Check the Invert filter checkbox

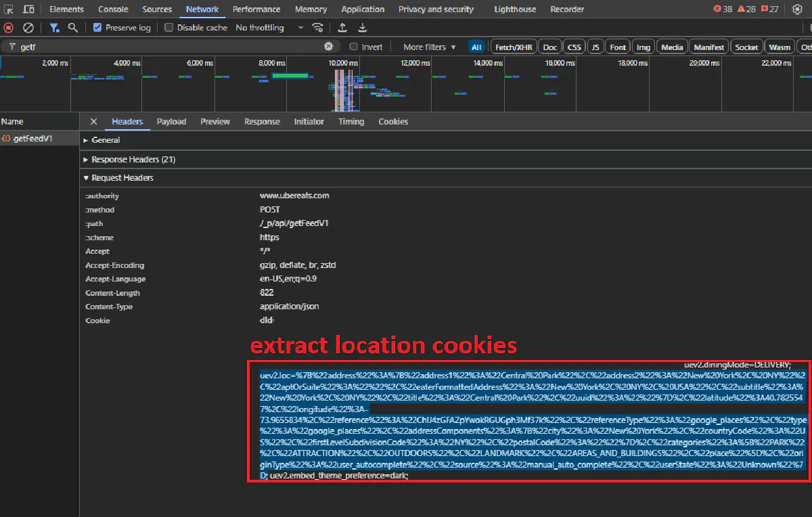[353, 47]
